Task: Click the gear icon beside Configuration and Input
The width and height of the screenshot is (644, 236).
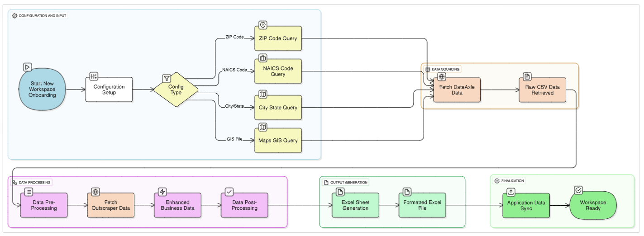Action: click(x=14, y=16)
